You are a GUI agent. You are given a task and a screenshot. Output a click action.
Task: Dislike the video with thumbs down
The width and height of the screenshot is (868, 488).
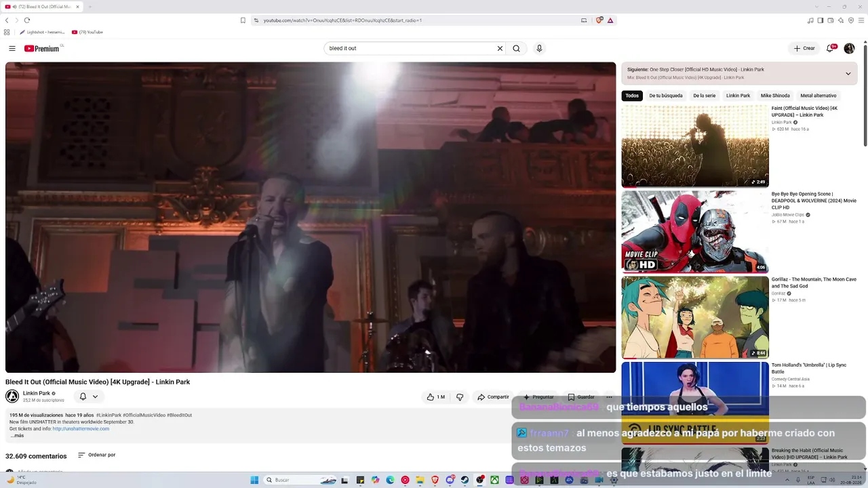460,396
